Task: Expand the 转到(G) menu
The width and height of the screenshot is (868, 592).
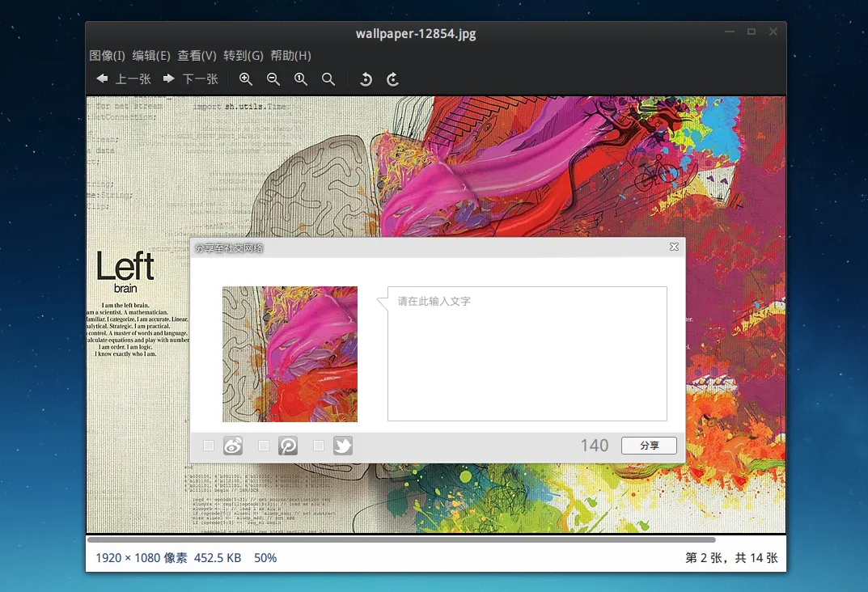Action: [x=243, y=56]
